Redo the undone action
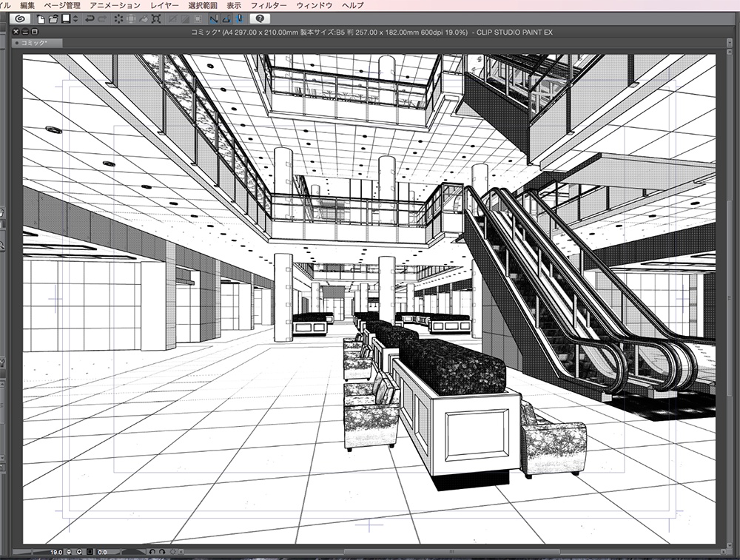The width and height of the screenshot is (740, 560). tap(102, 19)
